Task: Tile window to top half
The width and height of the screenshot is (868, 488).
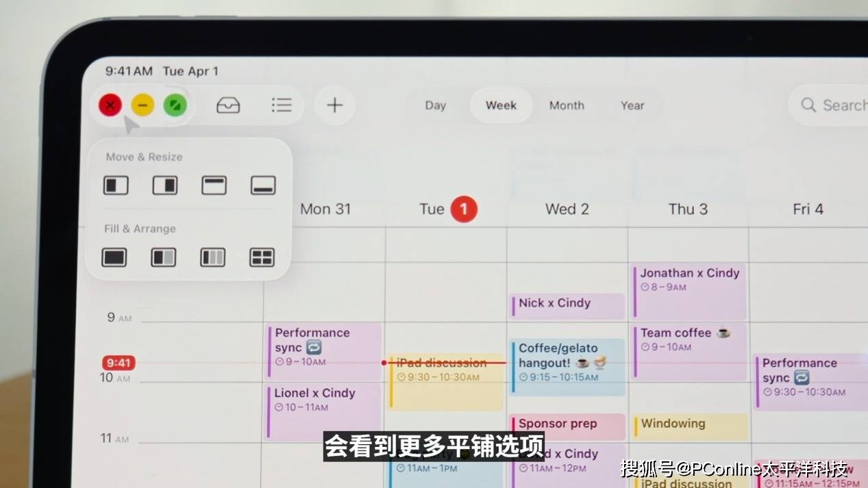Action: 214,185
